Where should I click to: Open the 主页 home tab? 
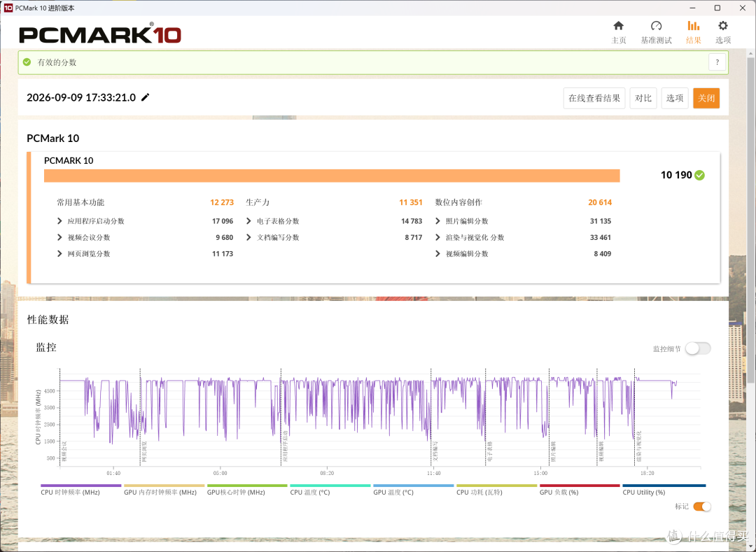(619, 32)
